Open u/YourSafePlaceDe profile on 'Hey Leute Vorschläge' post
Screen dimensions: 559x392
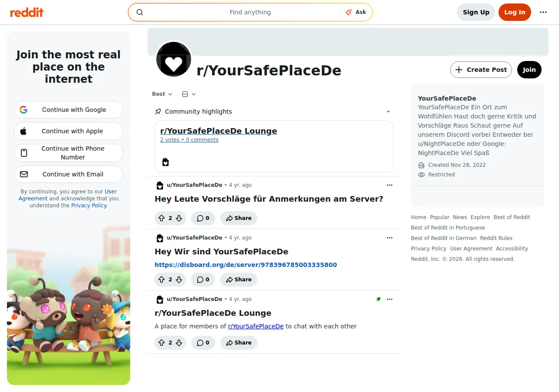point(194,185)
